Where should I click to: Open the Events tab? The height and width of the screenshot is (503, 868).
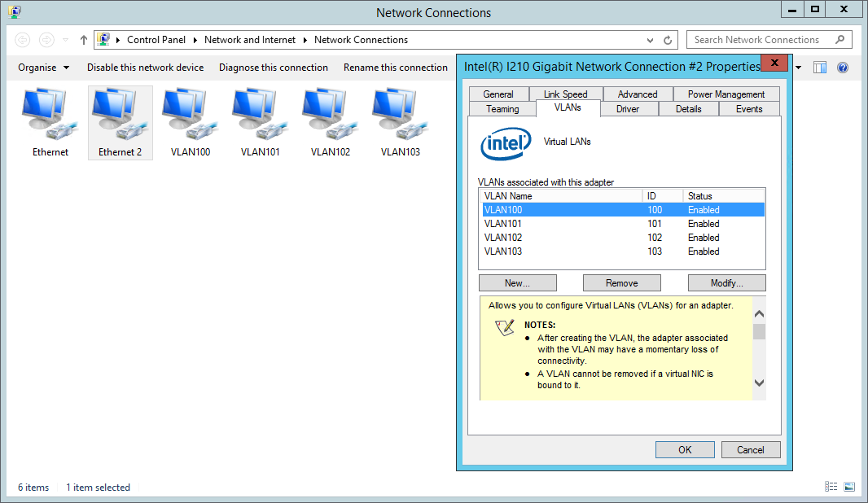pyautogui.click(x=749, y=109)
